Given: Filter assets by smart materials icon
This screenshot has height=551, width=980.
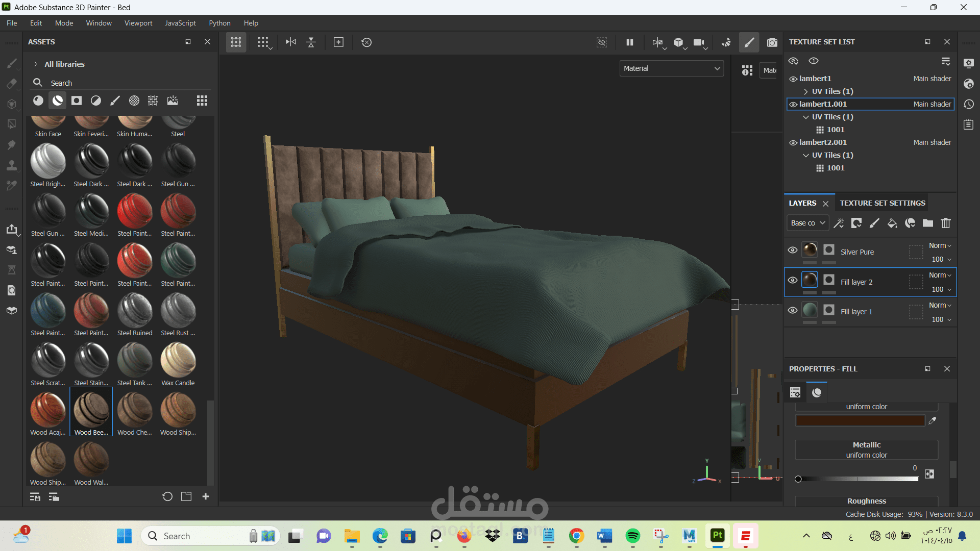Looking at the screenshot, I should [x=58, y=101].
